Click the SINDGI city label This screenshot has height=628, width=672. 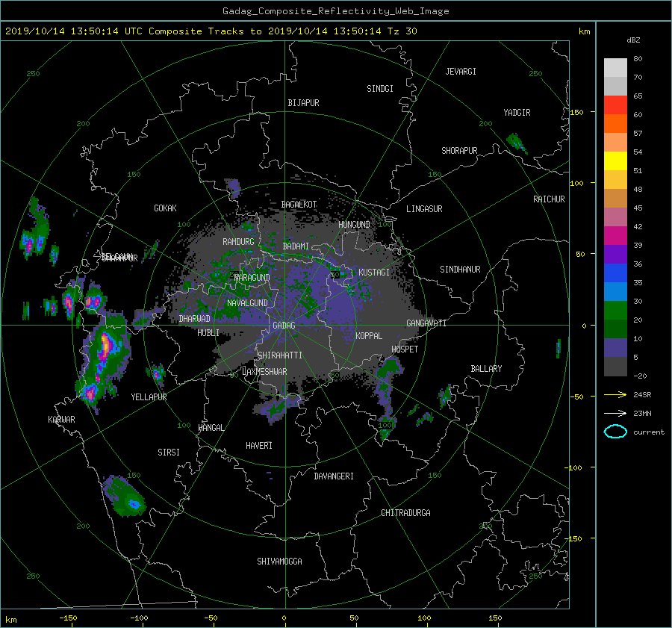click(x=380, y=89)
